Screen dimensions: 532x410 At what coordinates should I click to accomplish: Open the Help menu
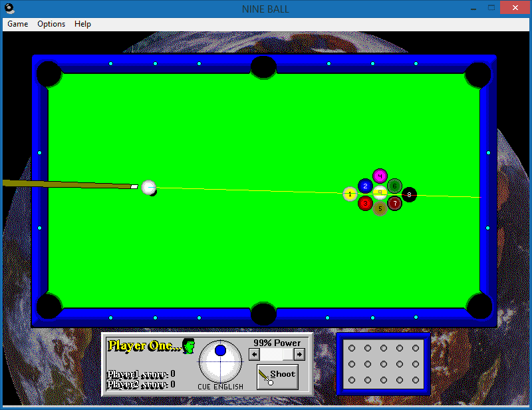82,24
